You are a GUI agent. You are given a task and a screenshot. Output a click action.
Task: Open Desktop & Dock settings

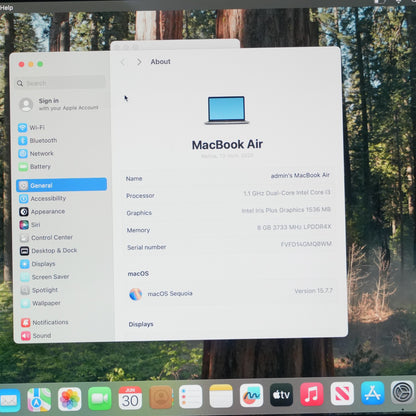coord(48,251)
